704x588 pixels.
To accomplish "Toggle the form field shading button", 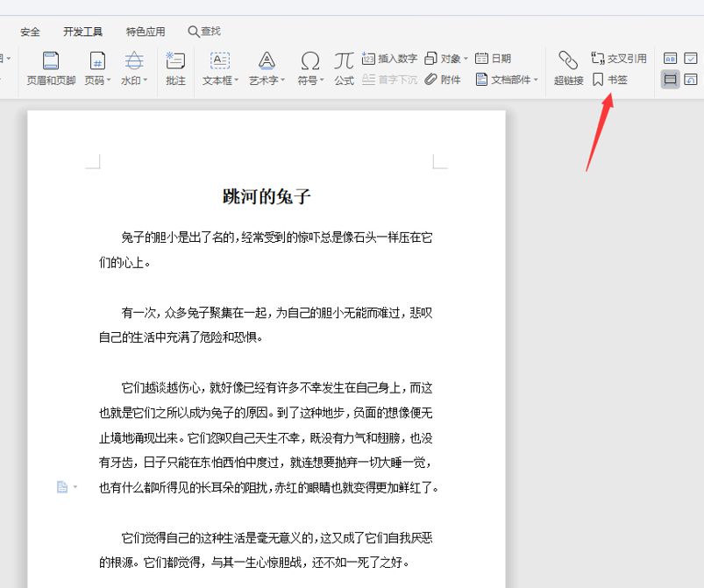I will coord(671,80).
